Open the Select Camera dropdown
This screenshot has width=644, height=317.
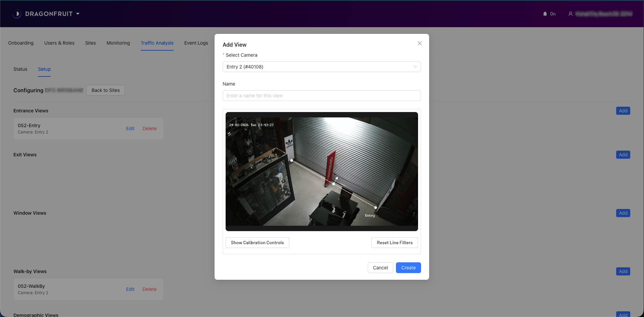(x=321, y=67)
